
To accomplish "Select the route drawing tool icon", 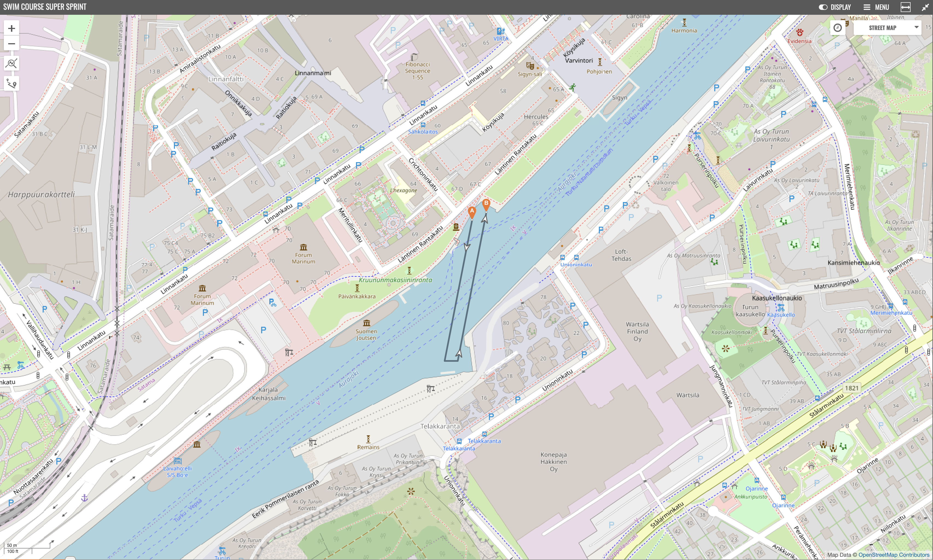I will [x=12, y=83].
